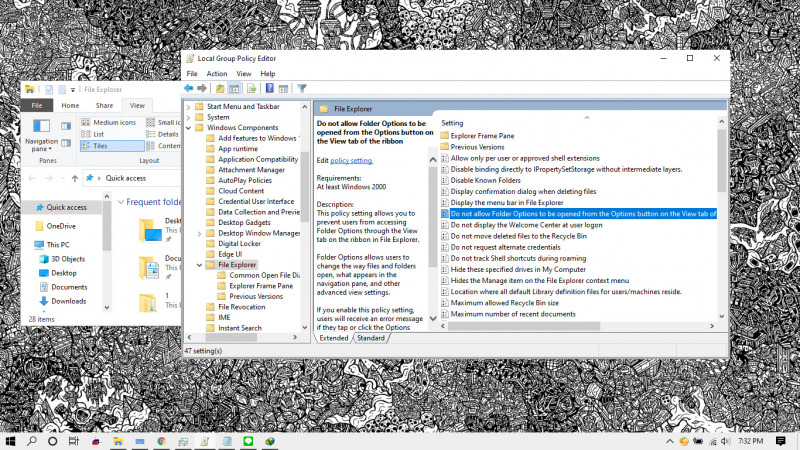Select 'Hide these specified drives in My Computer'
This screenshot has height=450, width=800.
point(518,269)
